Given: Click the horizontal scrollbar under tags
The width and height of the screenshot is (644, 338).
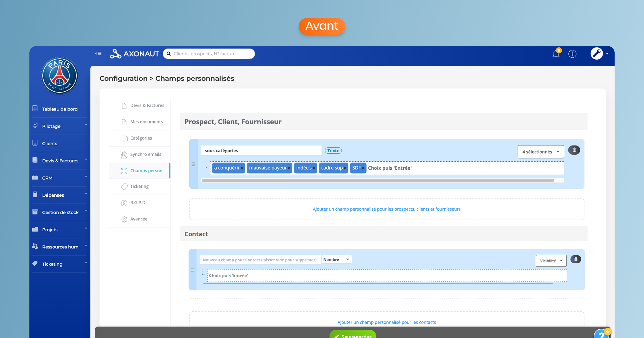Looking at the screenshot, I should coord(378,180).
